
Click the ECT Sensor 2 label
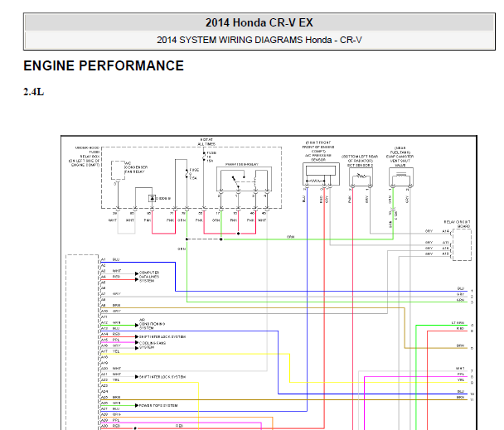(360, 161)
